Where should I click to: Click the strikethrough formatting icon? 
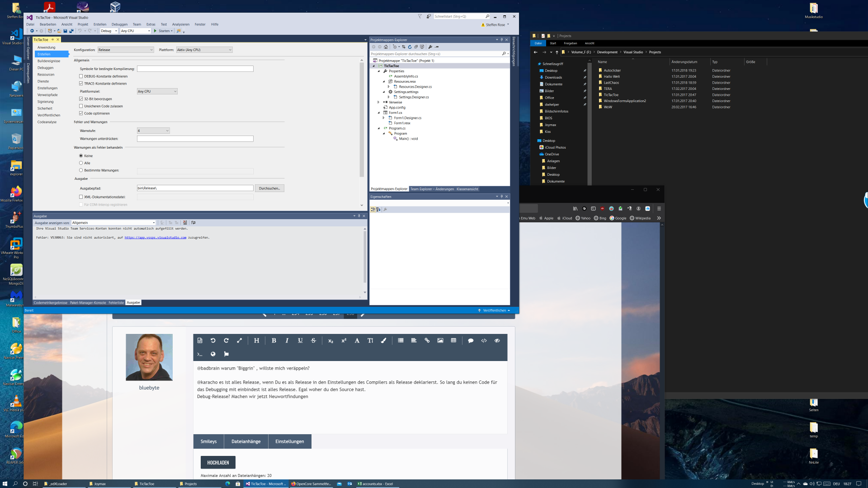313,341
